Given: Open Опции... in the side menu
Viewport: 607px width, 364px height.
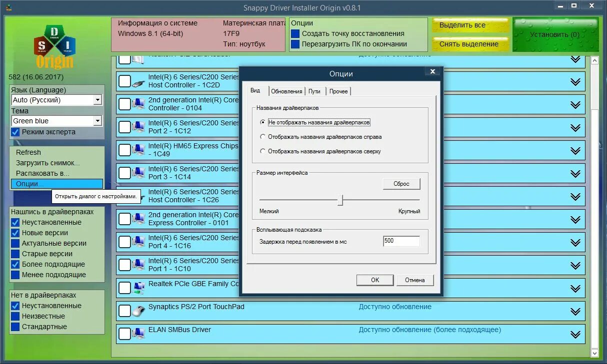Looking at the screenshot, I should coord(56,184).
